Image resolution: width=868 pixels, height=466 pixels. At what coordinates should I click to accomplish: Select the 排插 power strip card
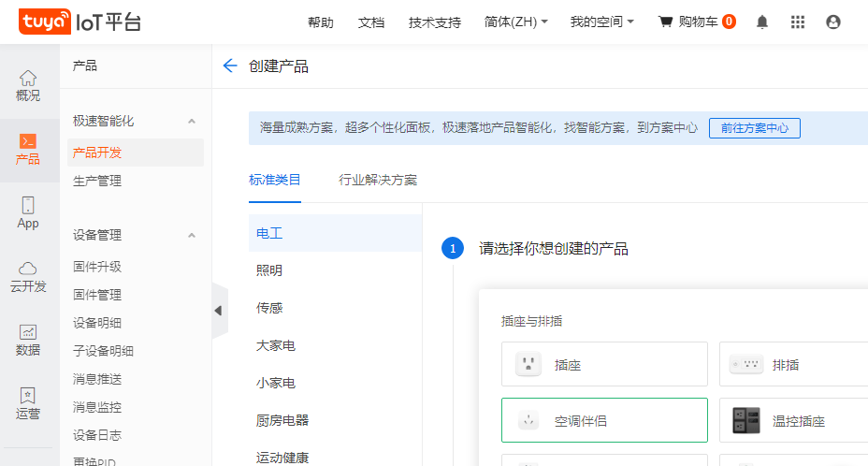point(794,364)
